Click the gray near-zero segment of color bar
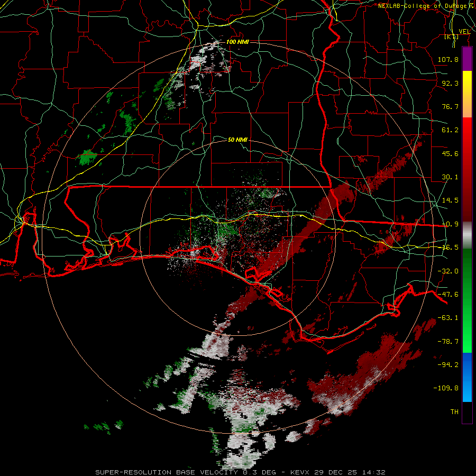Screen dimensions: 476x476 click(467, 235)
